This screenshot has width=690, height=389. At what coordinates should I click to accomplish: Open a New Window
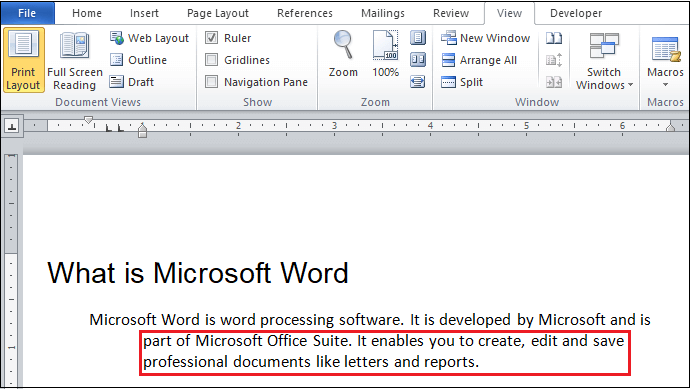[485, 38]
